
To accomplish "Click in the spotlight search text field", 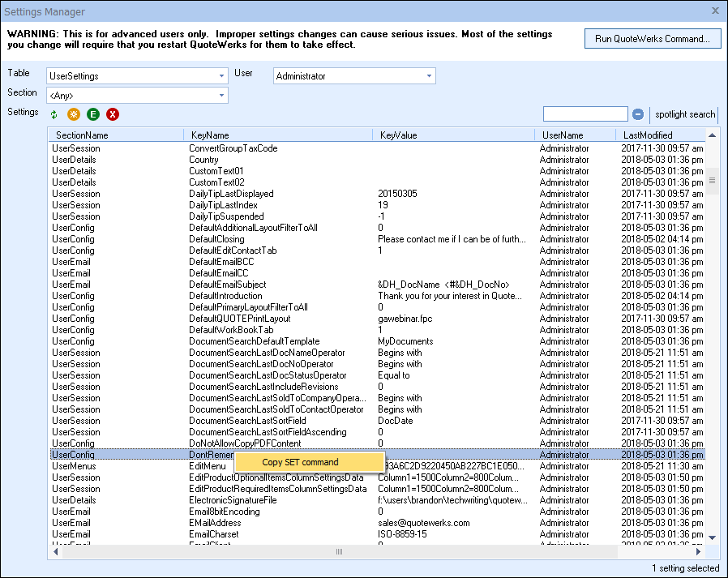I will (585, 114).
